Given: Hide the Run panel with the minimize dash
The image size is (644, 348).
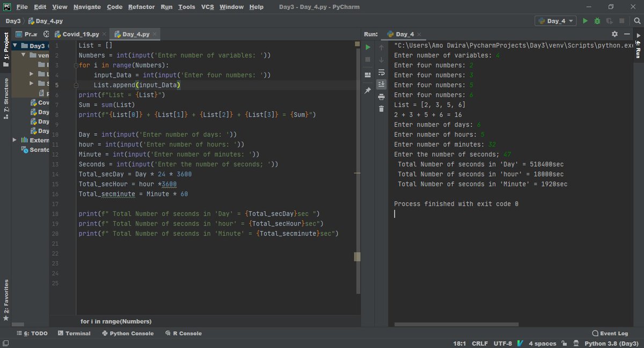Looking at the screenshot, I should (x=627, y=34).
